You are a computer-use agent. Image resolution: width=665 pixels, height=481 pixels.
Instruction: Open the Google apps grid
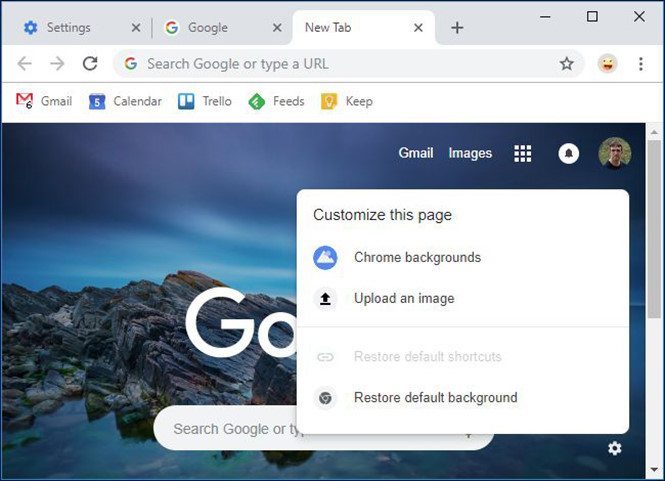522,154
